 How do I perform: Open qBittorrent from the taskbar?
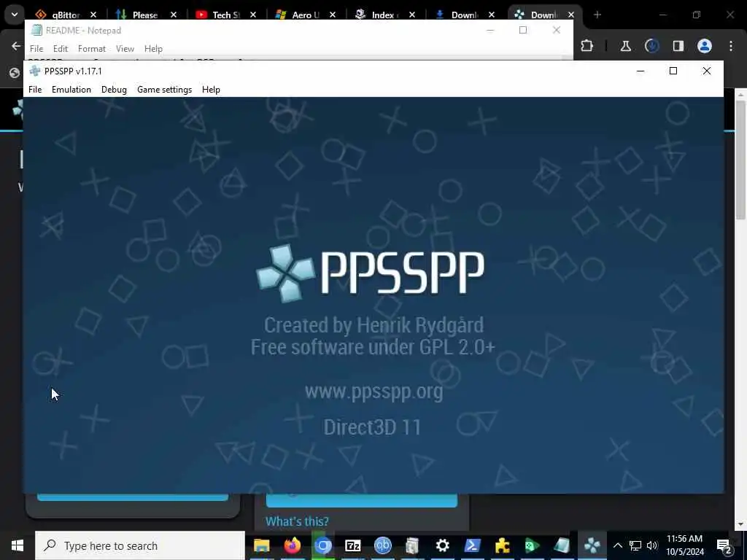(x=382, y=545)
